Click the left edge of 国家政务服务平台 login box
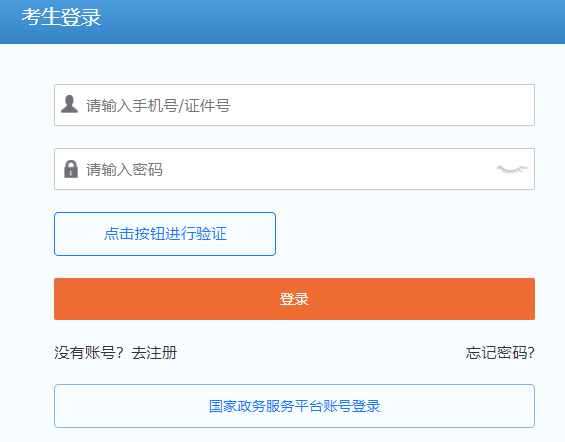 click(59, 406)
